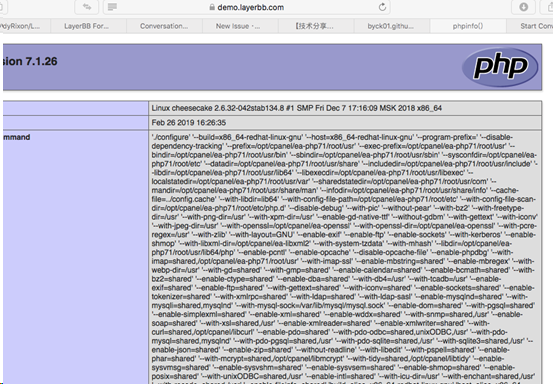553x384 pixels.
Task: Click the PHP logo in the header
Action: 500,67
